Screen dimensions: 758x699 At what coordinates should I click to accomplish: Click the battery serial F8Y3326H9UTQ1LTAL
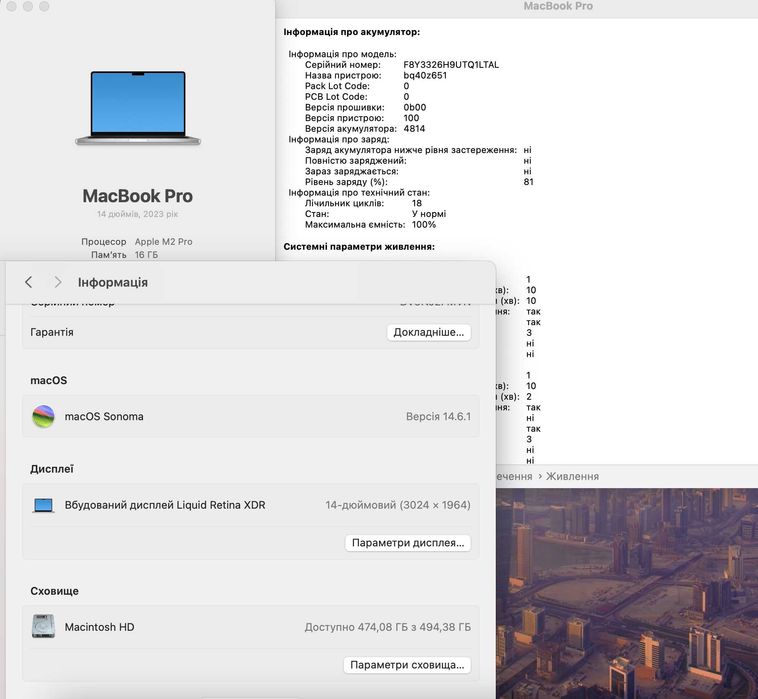[451, 65]
